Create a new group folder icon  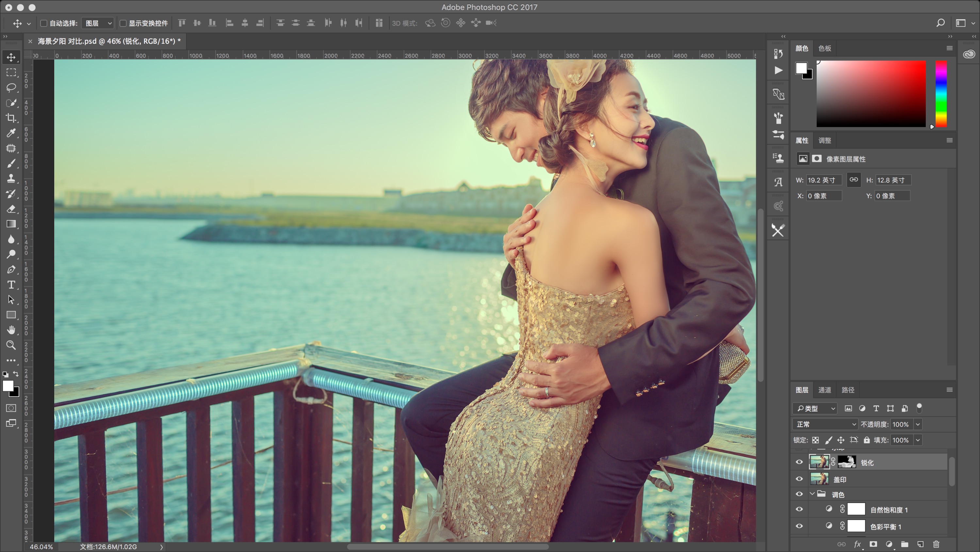click(905, 544)
